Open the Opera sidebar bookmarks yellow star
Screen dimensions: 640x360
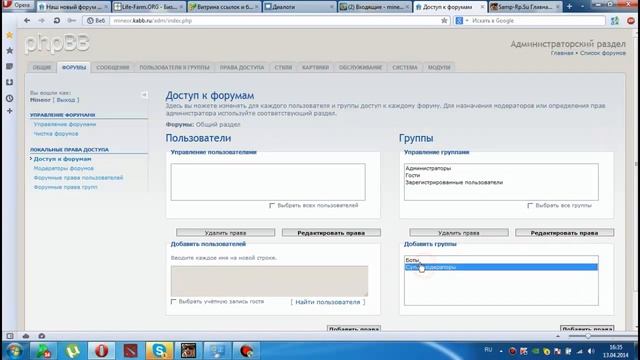click(10, 36)
